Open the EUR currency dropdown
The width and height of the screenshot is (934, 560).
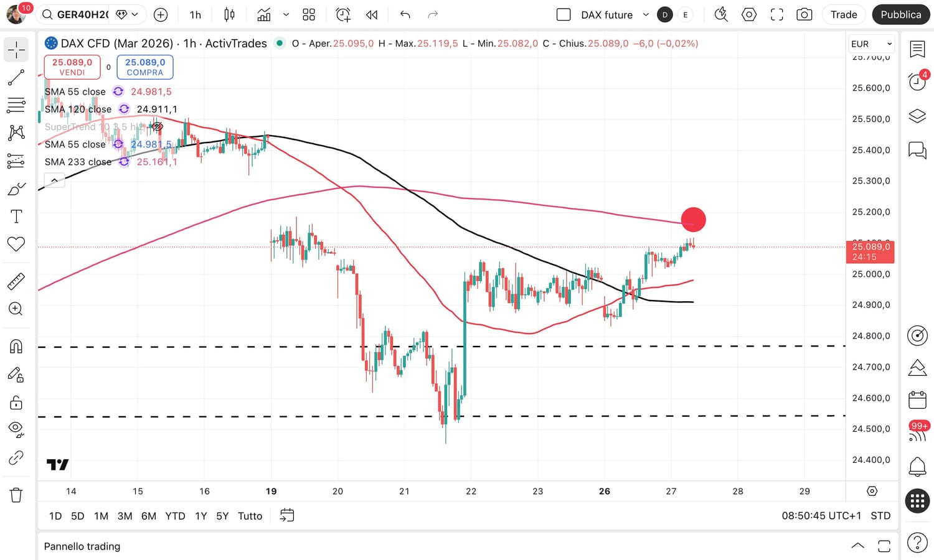point(871,44)
